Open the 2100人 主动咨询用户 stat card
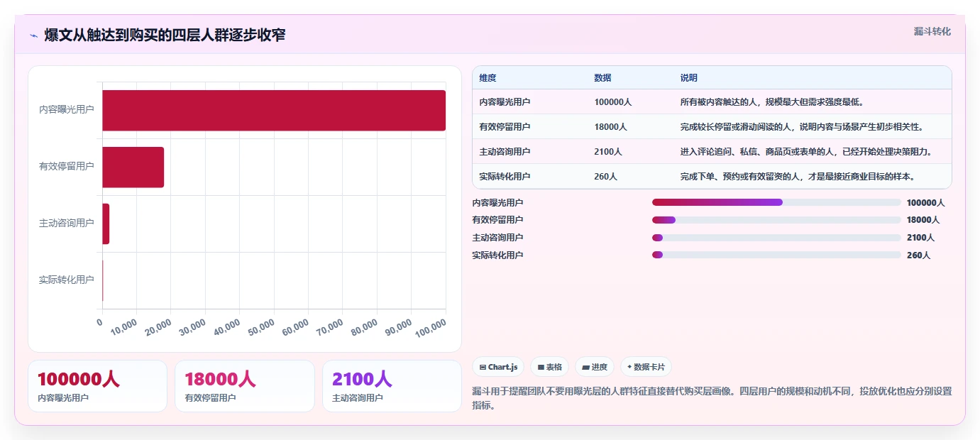 coord(392,386)
